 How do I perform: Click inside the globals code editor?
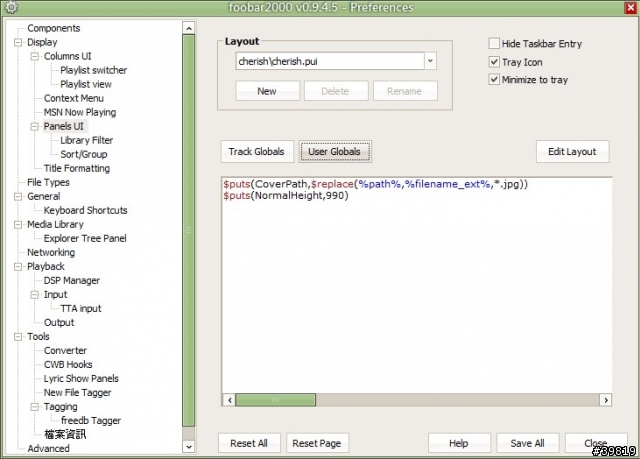pos(416,286)
